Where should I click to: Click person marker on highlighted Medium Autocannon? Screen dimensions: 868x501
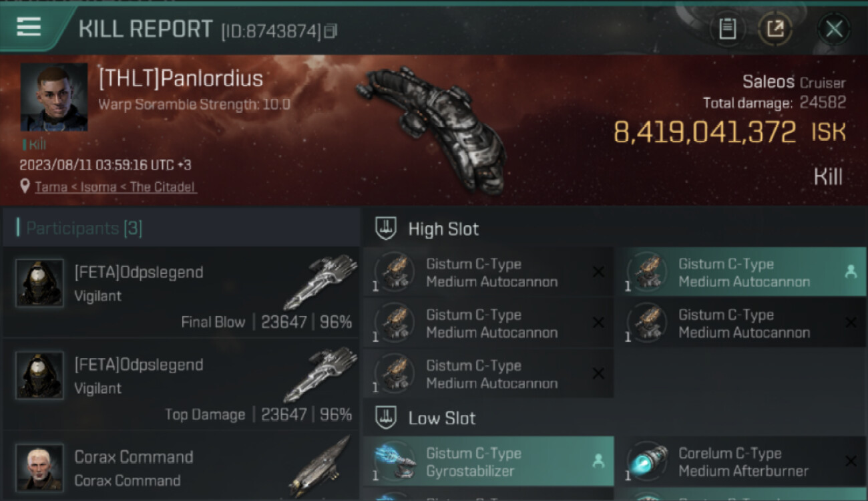coord(851,272)
